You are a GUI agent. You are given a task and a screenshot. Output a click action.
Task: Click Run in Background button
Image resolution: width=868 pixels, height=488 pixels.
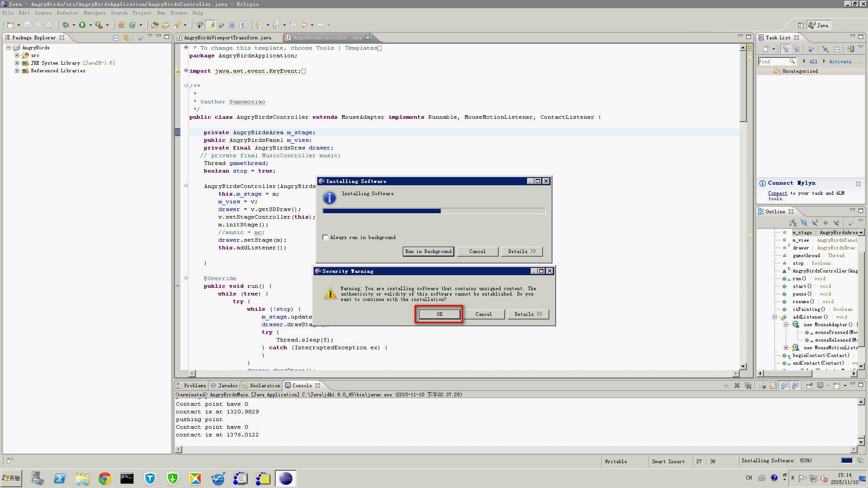click(x=428, y=251)
